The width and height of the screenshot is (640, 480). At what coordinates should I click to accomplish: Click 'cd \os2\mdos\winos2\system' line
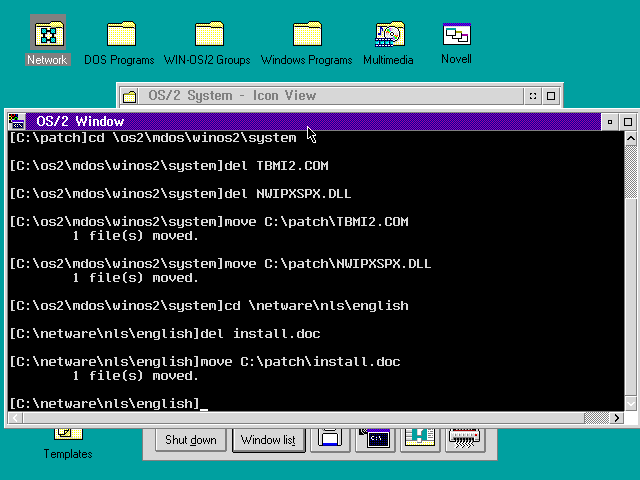[153, 138]
